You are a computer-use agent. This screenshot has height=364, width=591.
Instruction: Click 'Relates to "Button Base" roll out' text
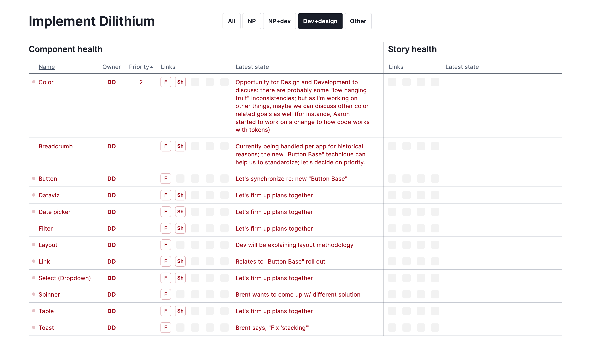pyautogui.click(x=280, y=262)
